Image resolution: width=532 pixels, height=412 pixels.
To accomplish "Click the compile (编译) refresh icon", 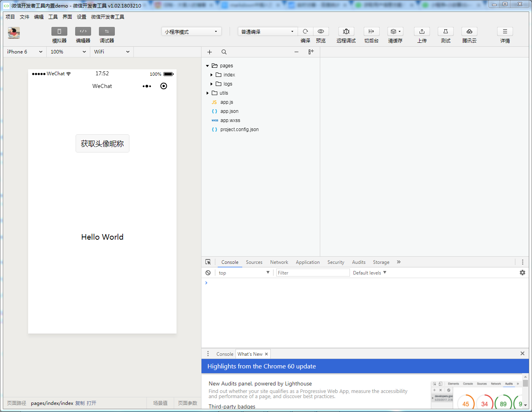I will 305,31.
